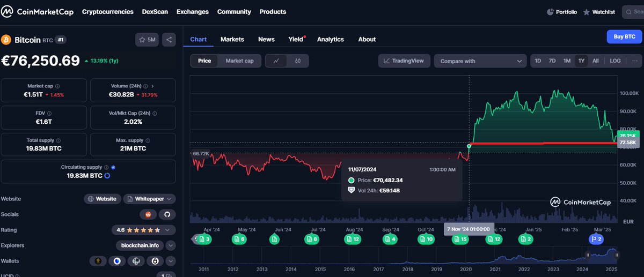Open the CoinMarketCap home logo

[x=38, y=11]
